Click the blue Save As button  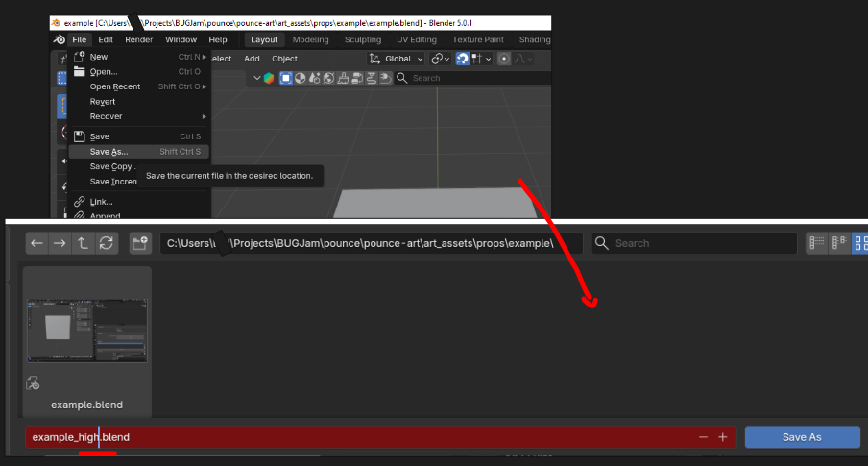pos(802,437)
